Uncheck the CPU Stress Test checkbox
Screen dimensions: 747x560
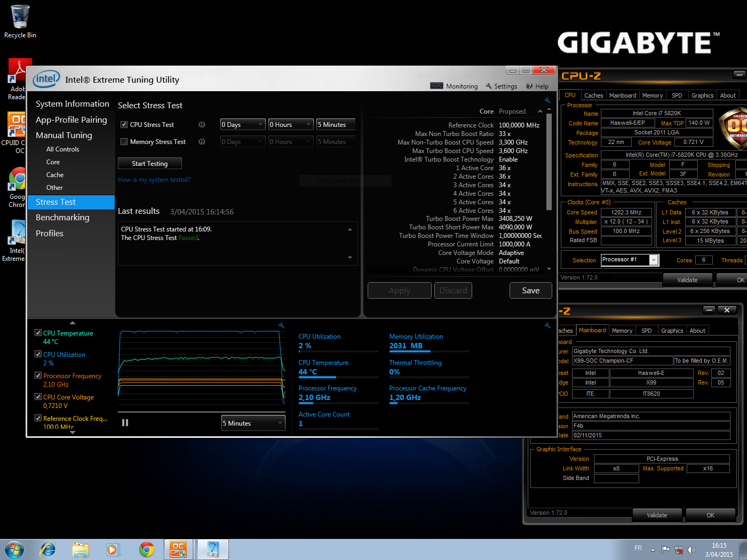click(124, 125)
